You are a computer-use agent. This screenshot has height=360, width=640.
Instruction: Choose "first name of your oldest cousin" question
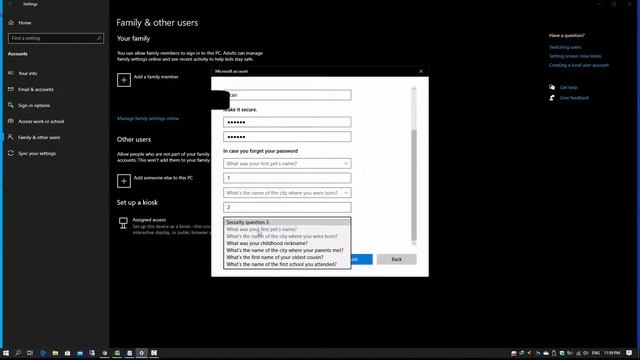pyautogui.click(x=287, y=257)
